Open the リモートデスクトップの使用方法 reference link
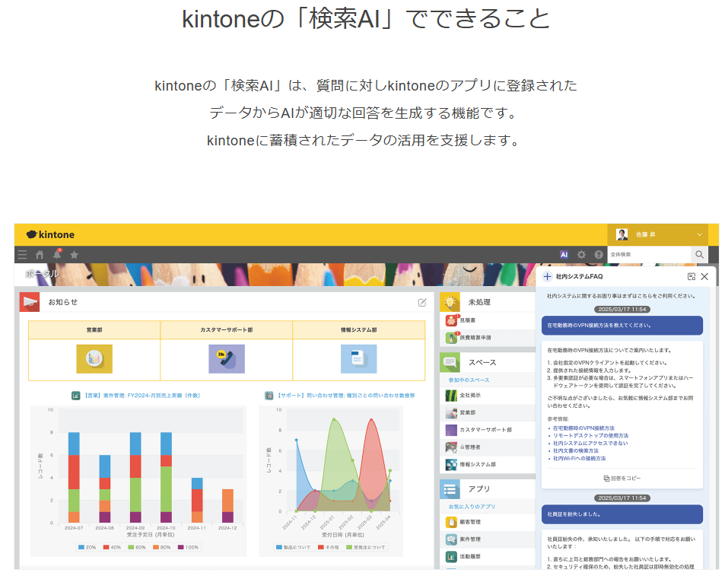The height and width of the screenshot is (579, 728). coord(590,435)
